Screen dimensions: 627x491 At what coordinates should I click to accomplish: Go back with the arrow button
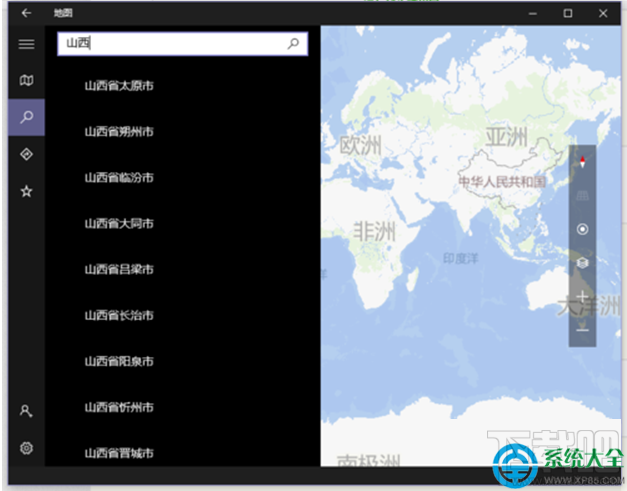coord(26,13)
